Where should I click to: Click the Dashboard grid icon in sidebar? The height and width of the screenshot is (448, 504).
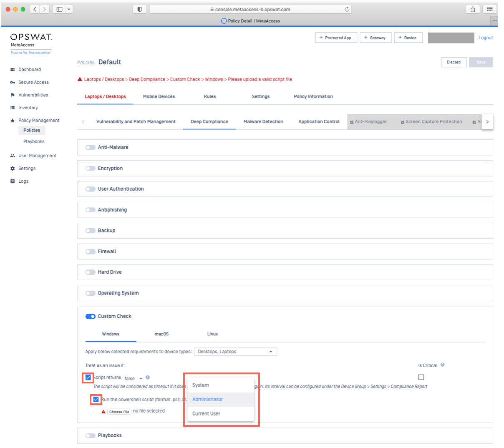(13, 70)
